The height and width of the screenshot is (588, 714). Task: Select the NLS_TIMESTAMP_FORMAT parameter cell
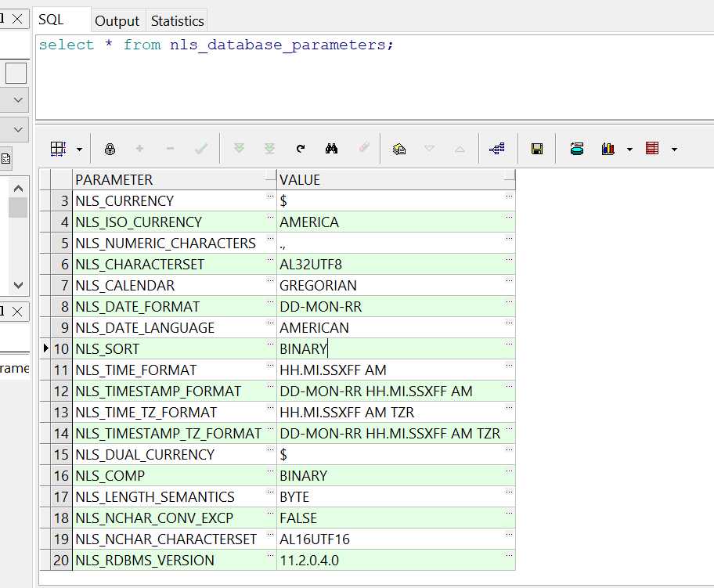175,391
